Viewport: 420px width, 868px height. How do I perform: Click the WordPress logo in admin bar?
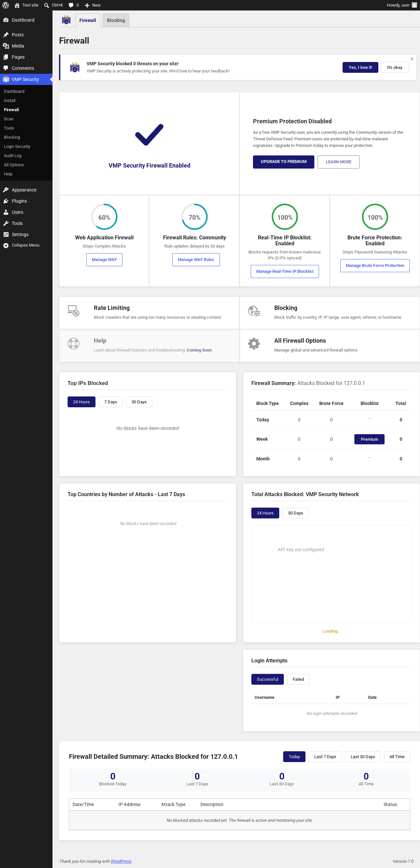click(x=6, y=5)
